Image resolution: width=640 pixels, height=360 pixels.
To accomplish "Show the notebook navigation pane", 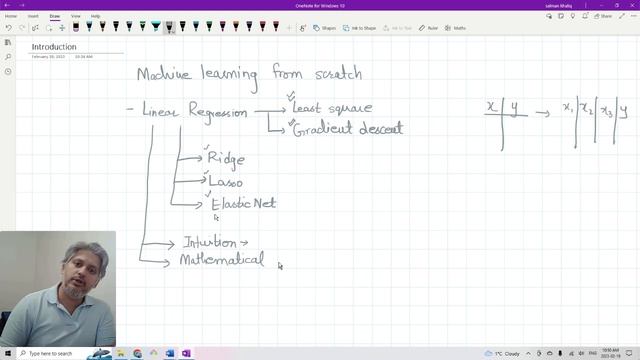I will click(8, 42).
